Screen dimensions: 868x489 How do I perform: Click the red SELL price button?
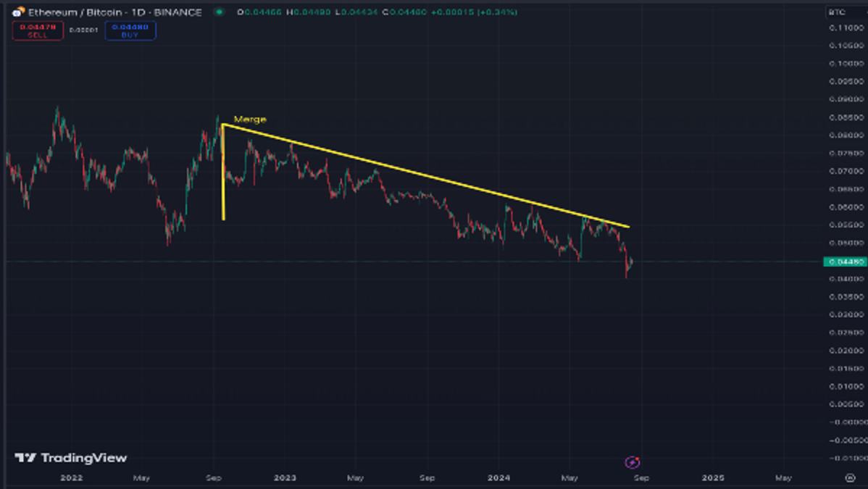click(38, 30)
